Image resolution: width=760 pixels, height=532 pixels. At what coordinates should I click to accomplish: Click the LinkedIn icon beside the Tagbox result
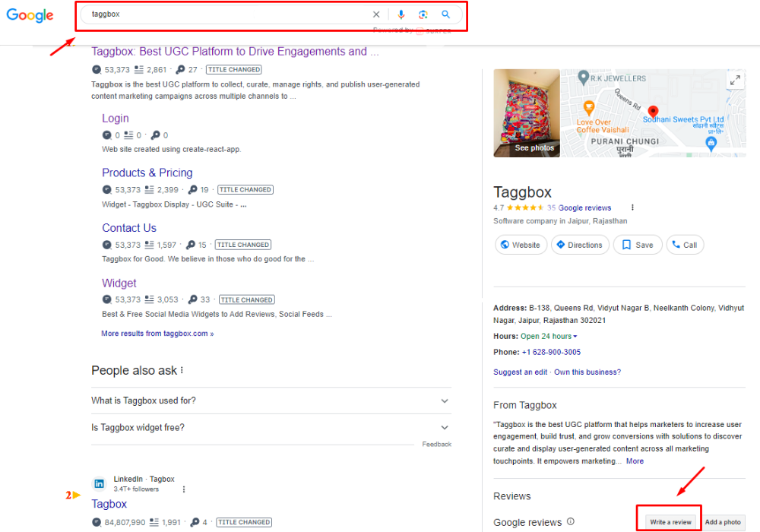coord(99,483)
